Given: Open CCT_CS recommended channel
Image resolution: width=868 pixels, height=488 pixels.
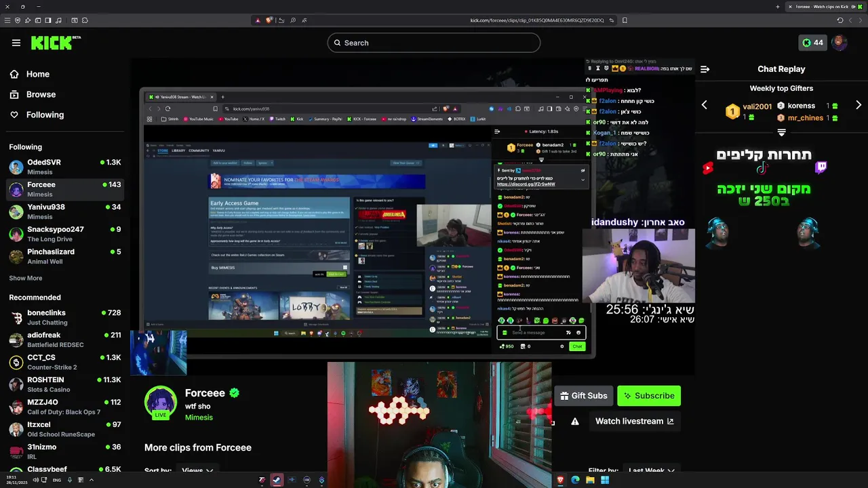Looking at the screenshot, I should tap(65, 362).
